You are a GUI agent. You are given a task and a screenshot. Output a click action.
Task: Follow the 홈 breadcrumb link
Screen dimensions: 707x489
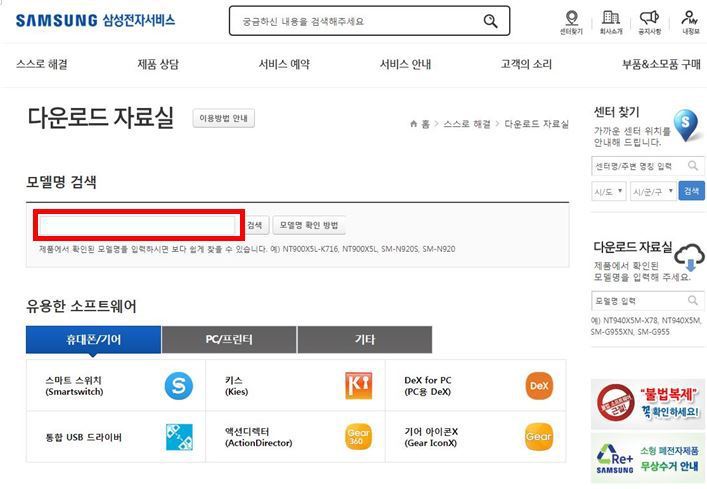coord(425,123)
